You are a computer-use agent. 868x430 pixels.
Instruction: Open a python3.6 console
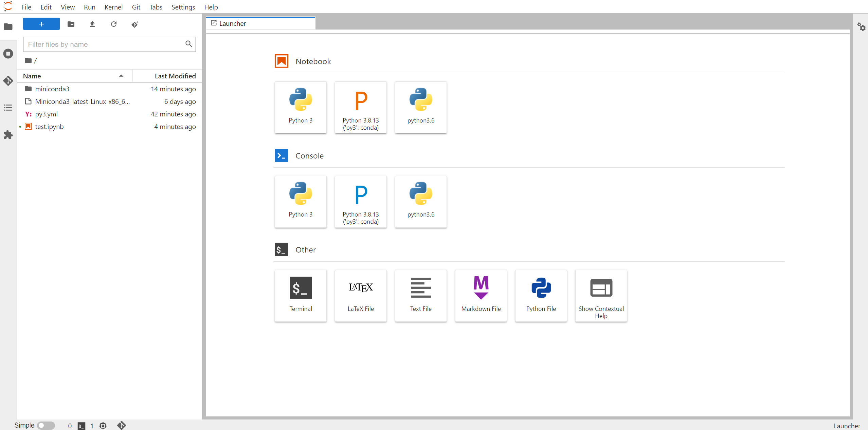click(x=421, y=202)
